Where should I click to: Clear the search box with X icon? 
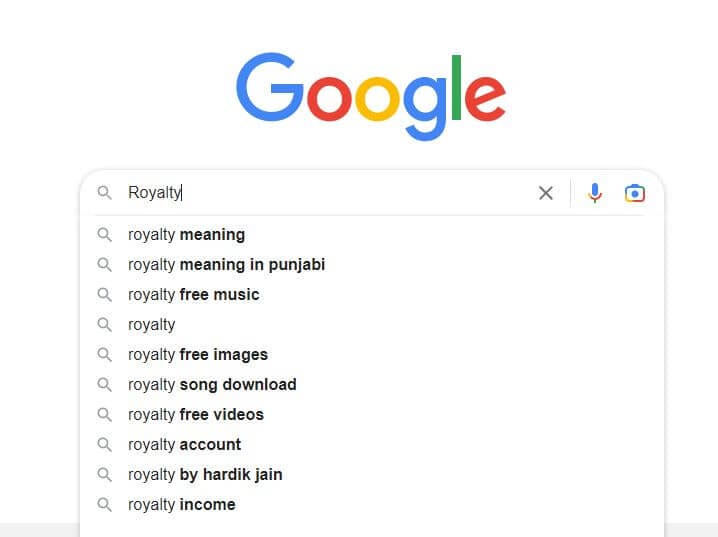tap(545, 193)
